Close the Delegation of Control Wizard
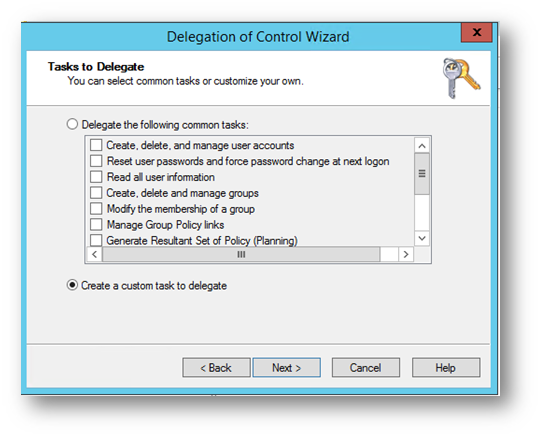Screen dimensions: 542x438 (477, 32)
